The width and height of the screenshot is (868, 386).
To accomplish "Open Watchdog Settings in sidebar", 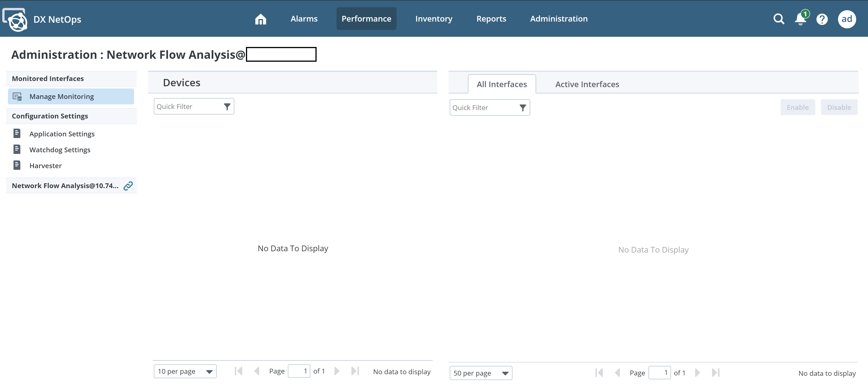I will coord(60,150).
